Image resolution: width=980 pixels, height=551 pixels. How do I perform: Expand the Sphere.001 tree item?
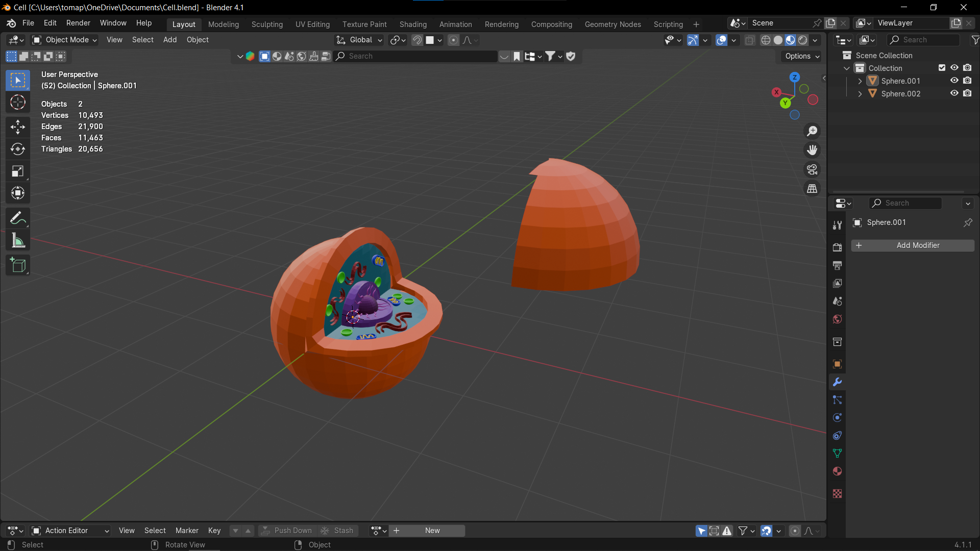tap(860, 81)
